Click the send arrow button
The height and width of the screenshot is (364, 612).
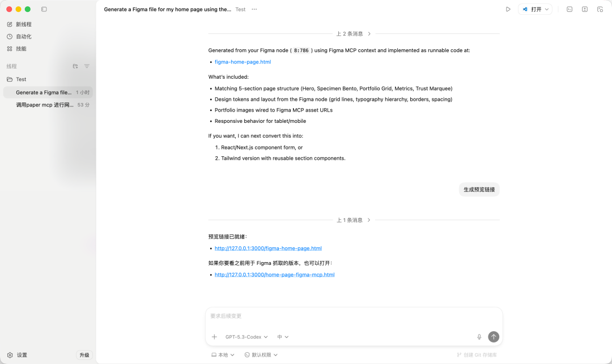pyautogui.click(x=494, y=337)
